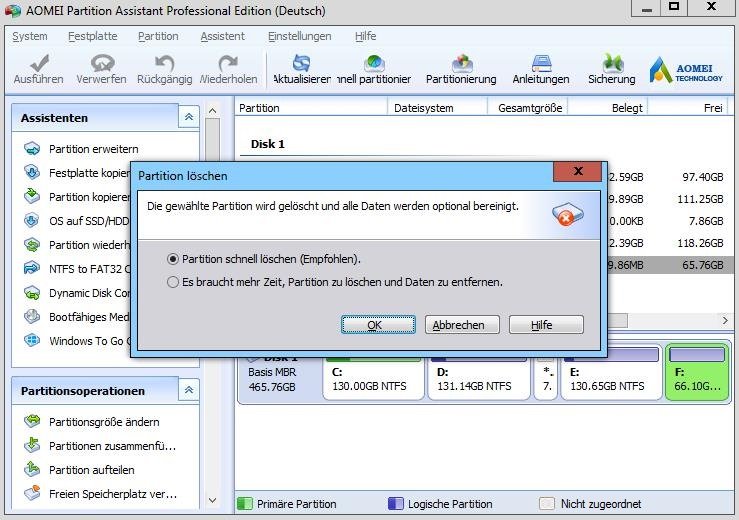Select 'Es braucht mehr Zeit' wipe data option
739x520 pixels.
point(173,282)
